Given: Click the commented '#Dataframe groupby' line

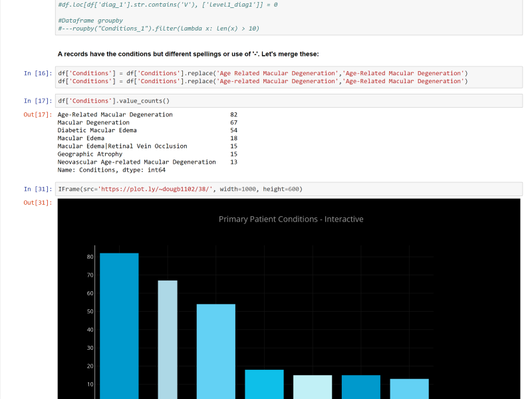Looking at the screenshot, I should click(90, 21).
